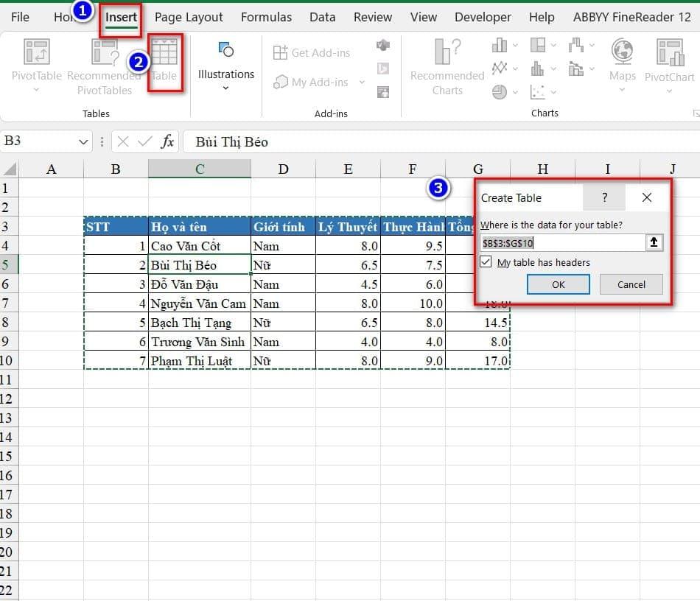Toggle the My table has headers checkbox
The width and height of the screenshot is (700, 601).
(x=486, y=262)
